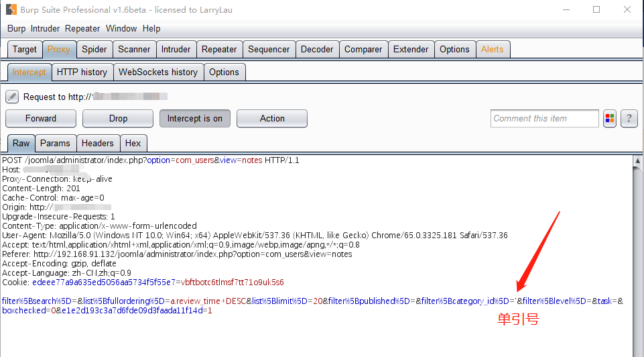Go to the Intruder tab
The image size is (644, 357).
click(x=176, y=50)
